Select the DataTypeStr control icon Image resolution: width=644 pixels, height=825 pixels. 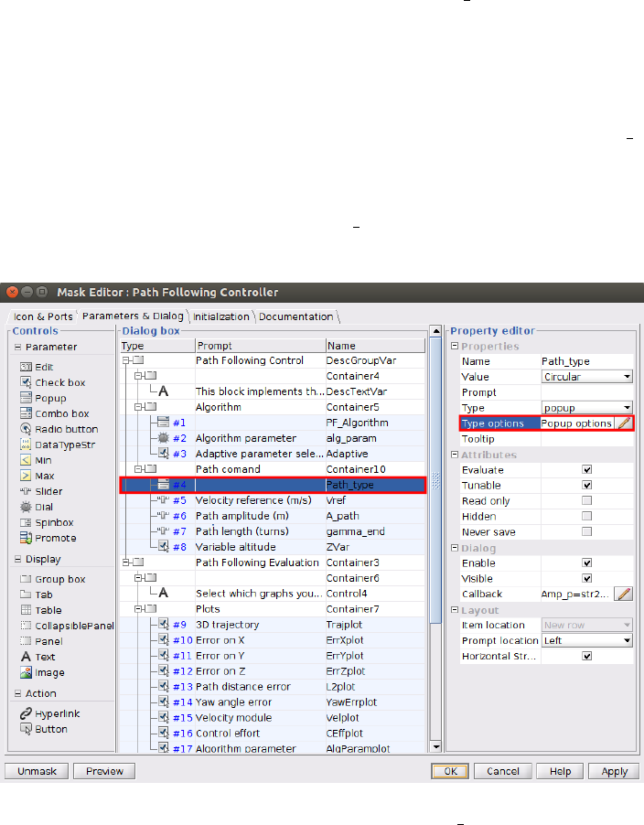[x=26, y=445]
